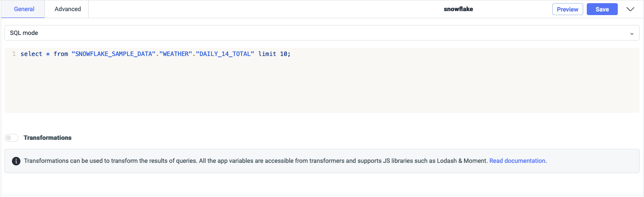Open the SQL mode dropdown
Image resolution: width=644 pixels, height=197 pixels.
point(318,33)
